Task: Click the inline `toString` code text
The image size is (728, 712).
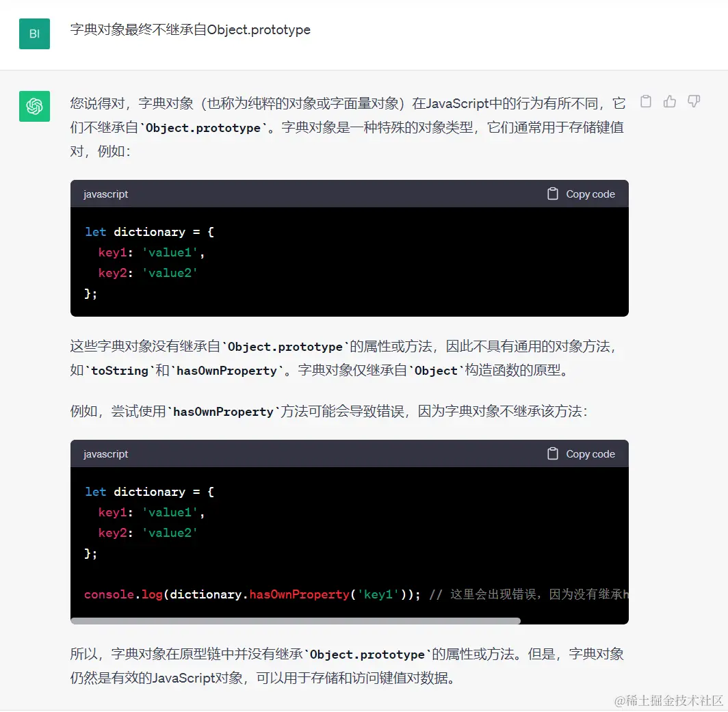Action: click(120, 371)
